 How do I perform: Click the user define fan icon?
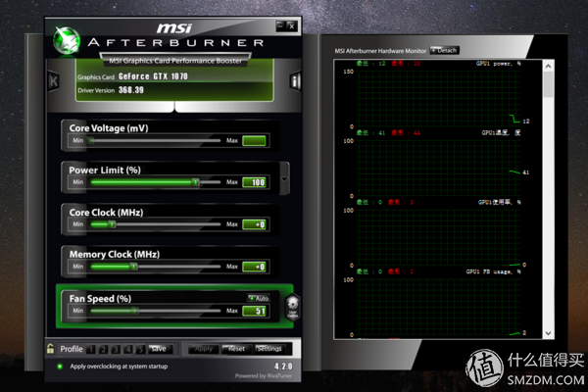(292, 307)
